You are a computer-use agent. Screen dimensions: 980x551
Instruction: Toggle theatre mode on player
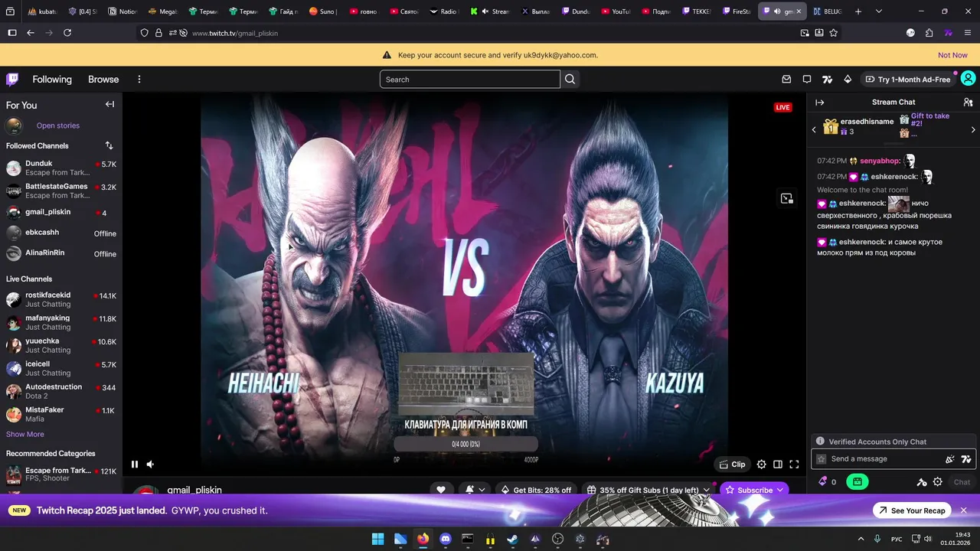pyautogui.click(x=778, y=465)
